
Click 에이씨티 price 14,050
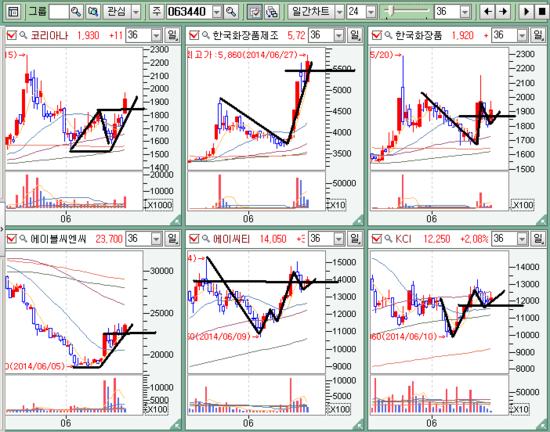tap(273, 239)
